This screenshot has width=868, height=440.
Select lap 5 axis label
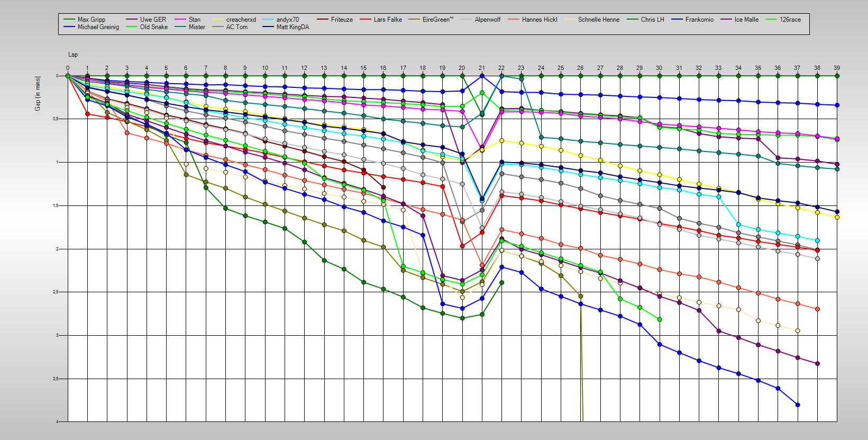(x=166, y=68)
